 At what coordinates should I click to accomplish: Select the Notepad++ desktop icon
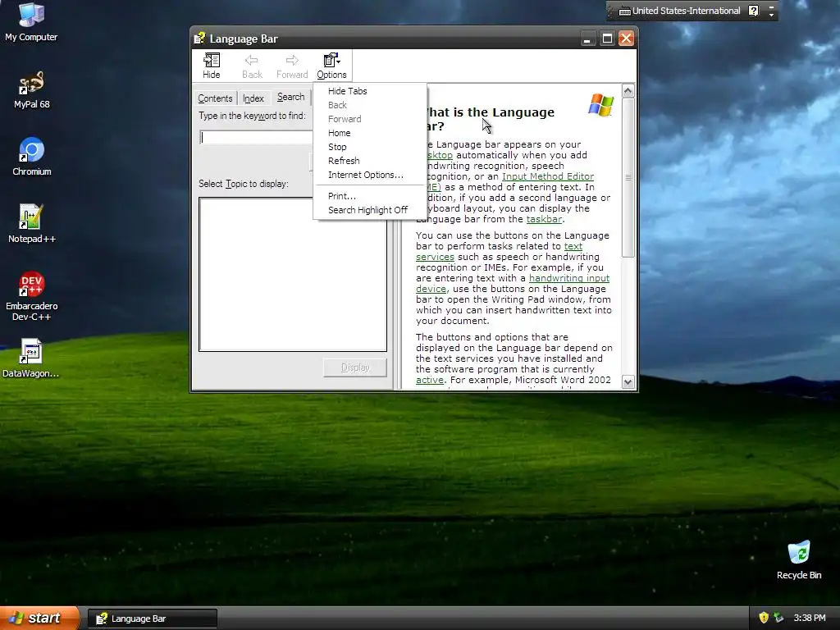pyautogui.click(x=32, y=224)
